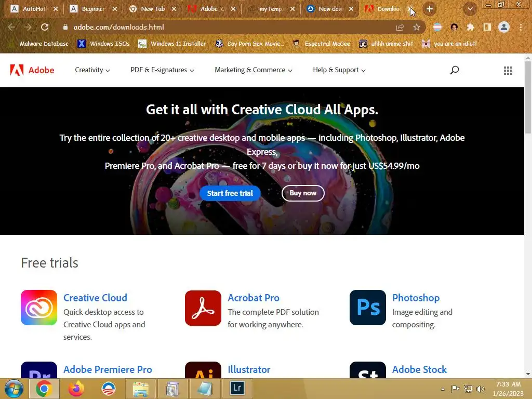Expand the Creativity menu
The image size is (532, 399).
[x=92, y=70]
